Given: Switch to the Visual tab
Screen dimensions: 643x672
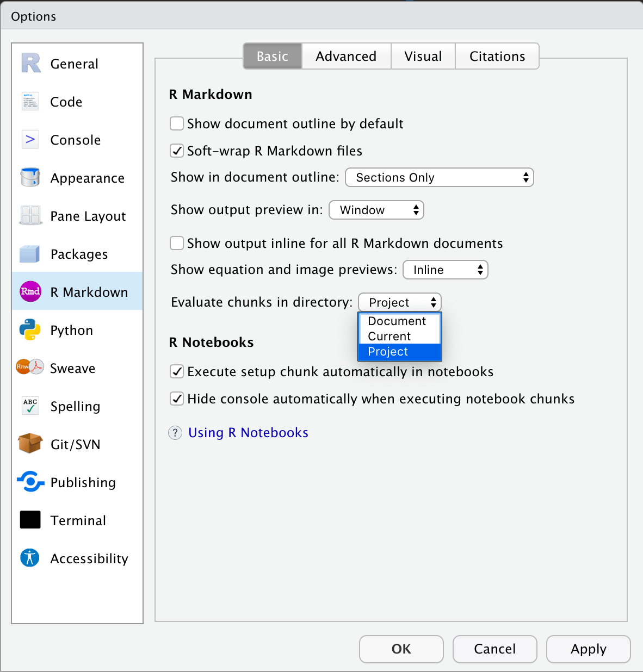Looking at the screenshot, I should pyautogui.click(x=423, y=56).
